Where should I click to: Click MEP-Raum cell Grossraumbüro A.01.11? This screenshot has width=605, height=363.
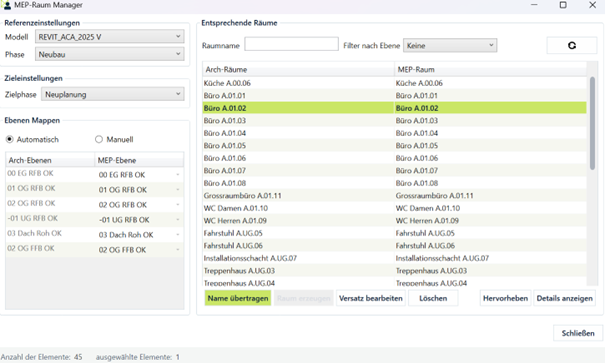(x=490, y=196)
